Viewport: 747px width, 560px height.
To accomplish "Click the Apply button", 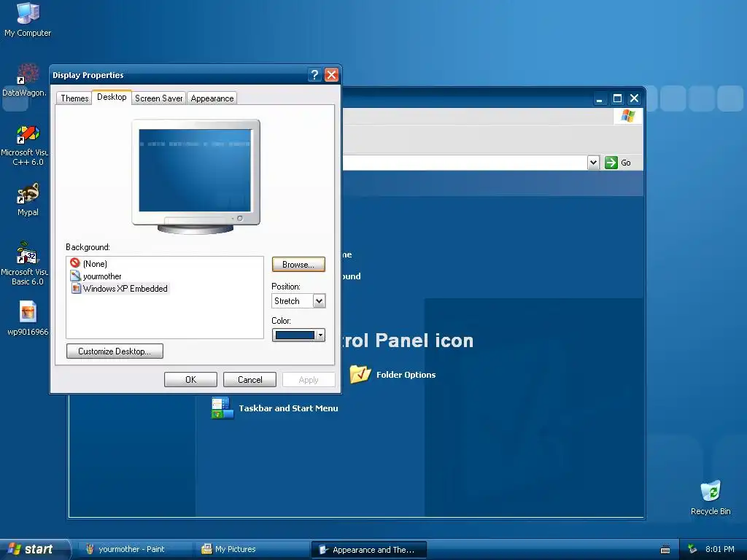I will pyautogui.click(x=309, y=379).
